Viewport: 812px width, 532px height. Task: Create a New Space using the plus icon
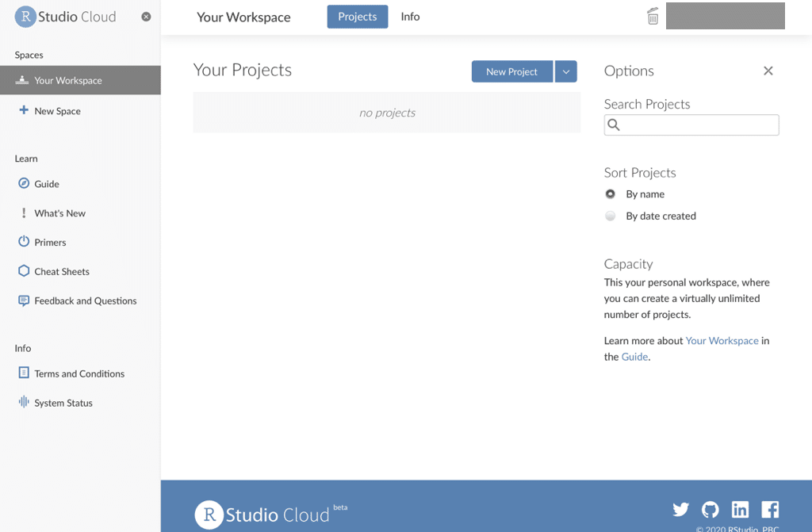click(x=56, y=111)
